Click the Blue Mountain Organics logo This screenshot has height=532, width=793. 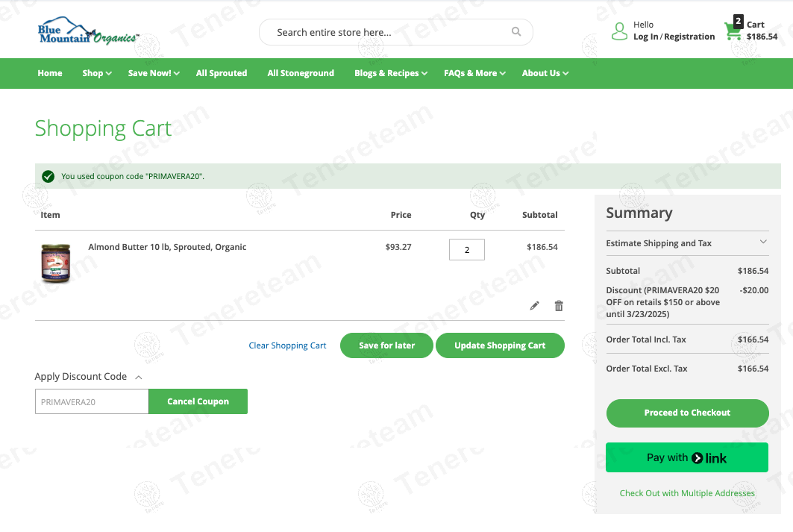(x=87, y=32)
